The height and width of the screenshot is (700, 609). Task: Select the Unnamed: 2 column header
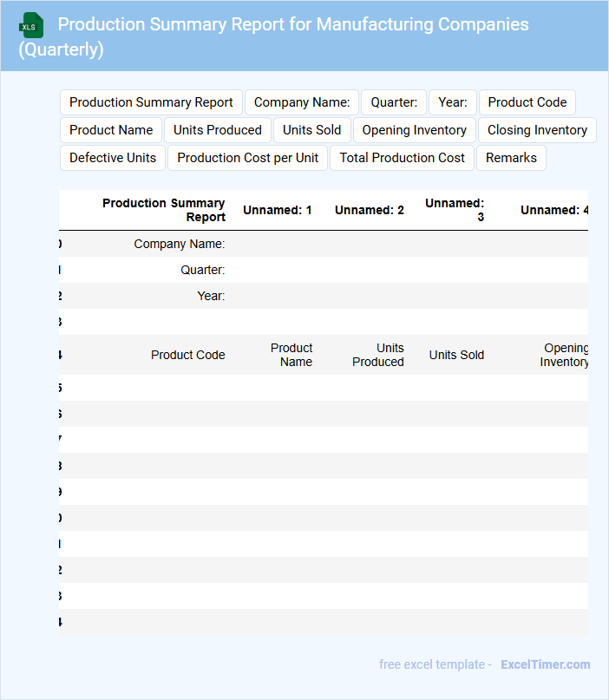pyautogui.click(x=370, y=210)
